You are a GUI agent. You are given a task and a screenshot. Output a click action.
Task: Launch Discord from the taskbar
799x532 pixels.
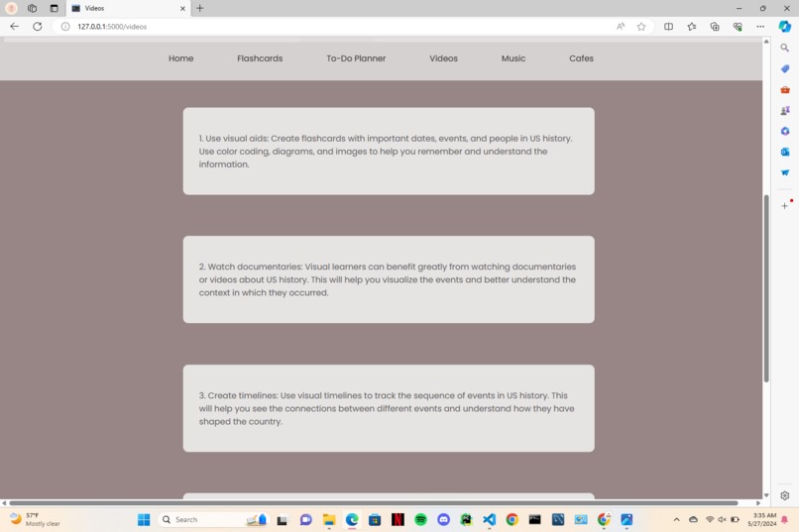(x=443, y=519)
